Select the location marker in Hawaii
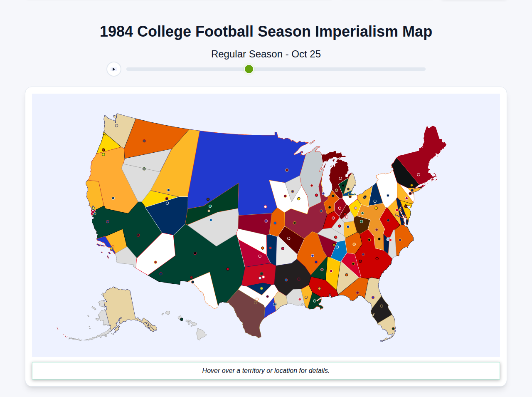 point(182,319)
